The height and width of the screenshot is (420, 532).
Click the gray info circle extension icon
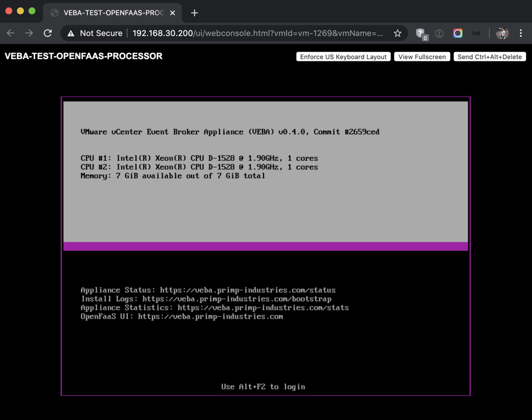tap(439, 34)
